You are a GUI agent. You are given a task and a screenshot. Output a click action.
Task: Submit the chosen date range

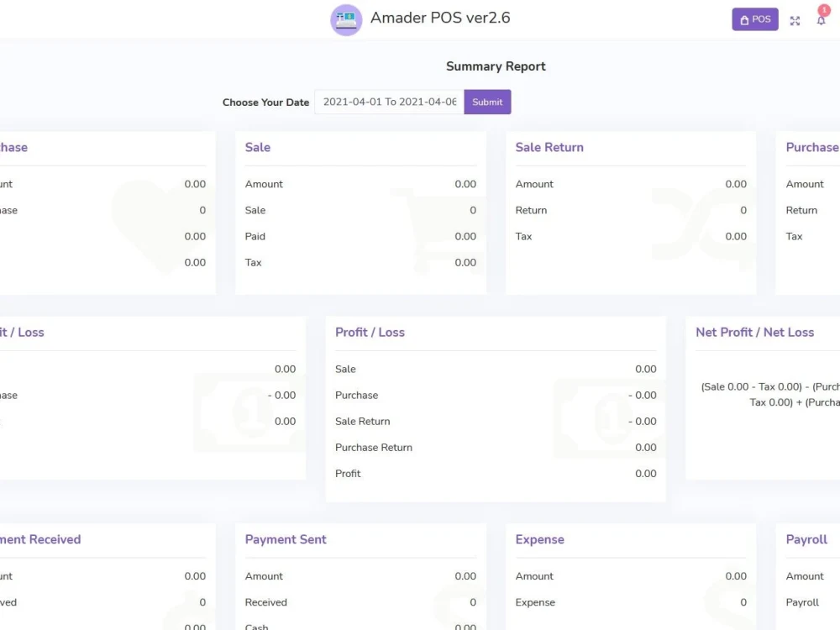[x=487, y=102]
